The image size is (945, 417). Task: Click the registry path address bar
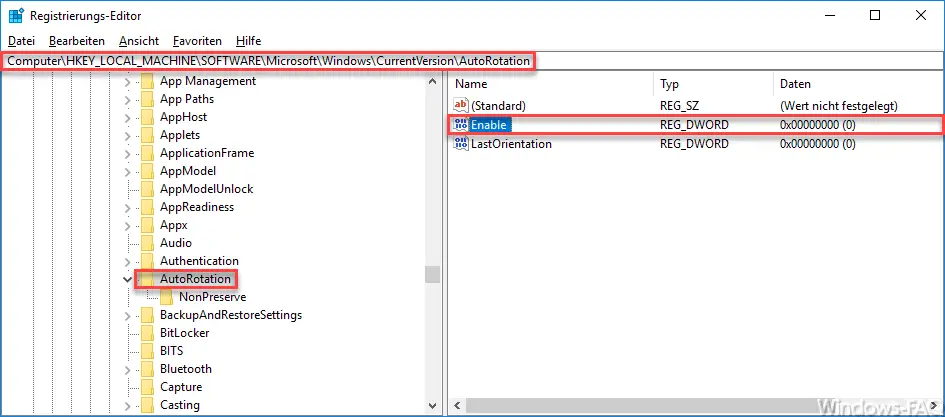click(472, 61)
